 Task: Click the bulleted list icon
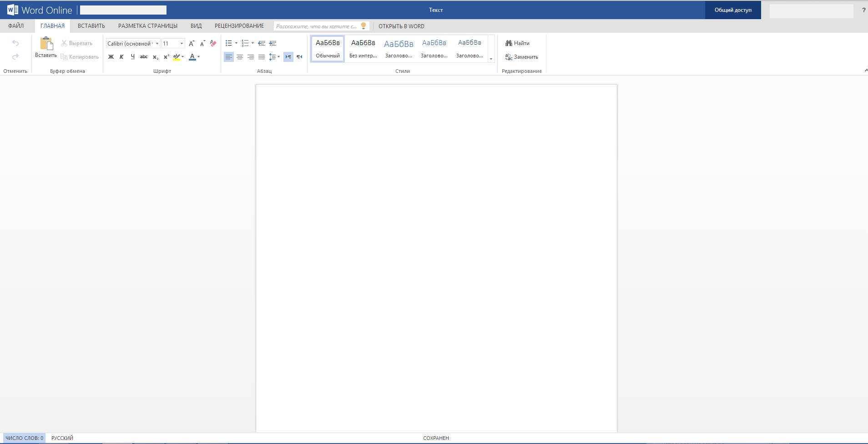[229, 43]
